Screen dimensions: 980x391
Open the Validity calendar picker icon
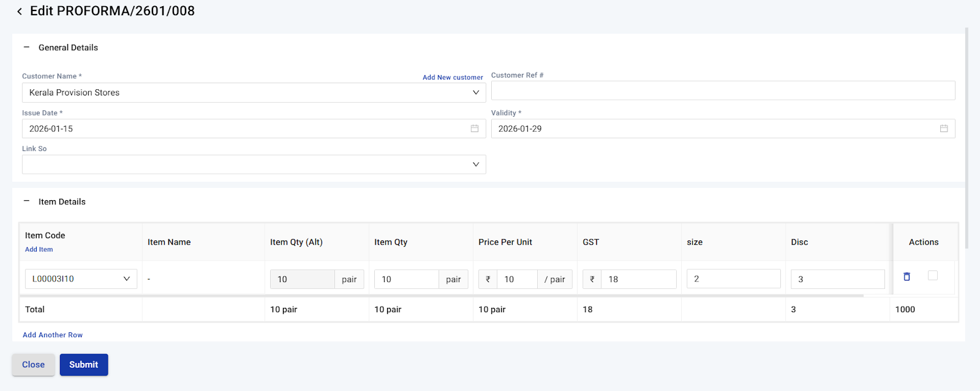pyautogui.click(x=943, y=128)
